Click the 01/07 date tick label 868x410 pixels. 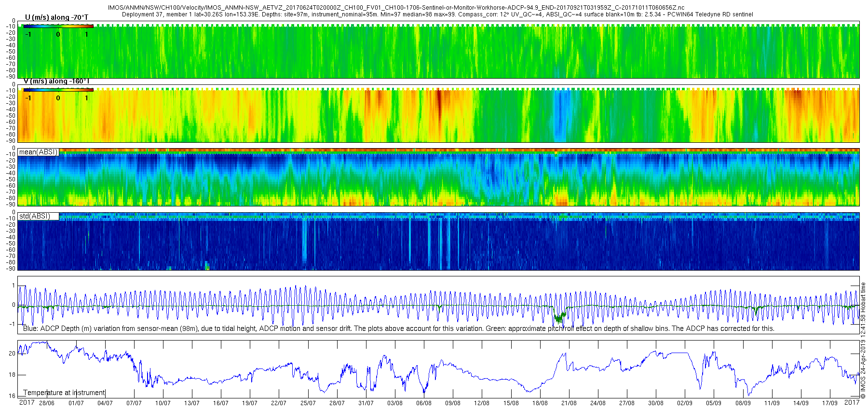[x=76, y=403]
